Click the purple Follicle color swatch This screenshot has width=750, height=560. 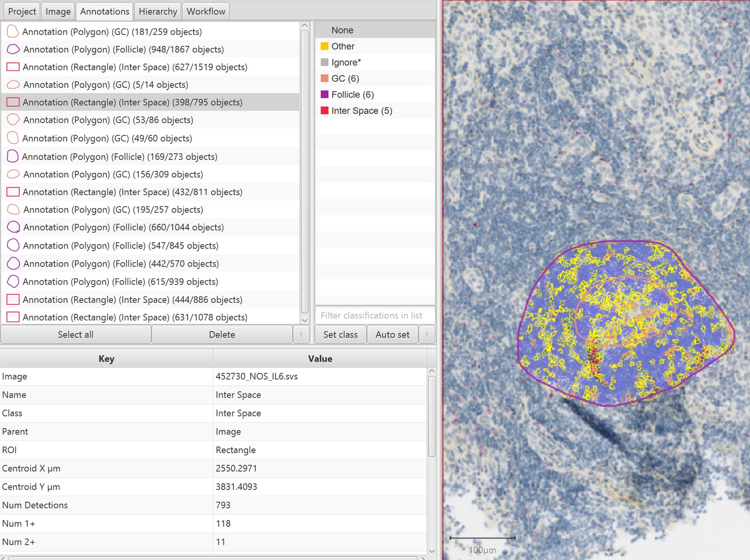324,94
